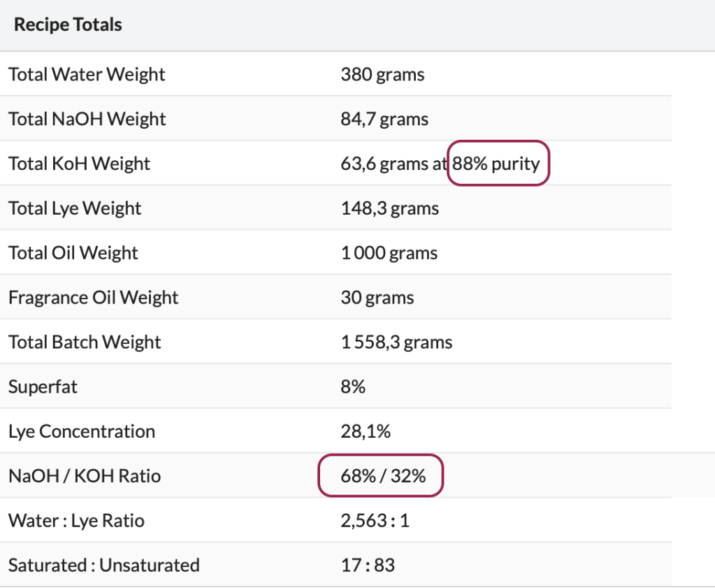The width and height of the screenshot is (715, 588).
Task: Click the 17 : 83 saturated ratio value
Action: point(368,565)
